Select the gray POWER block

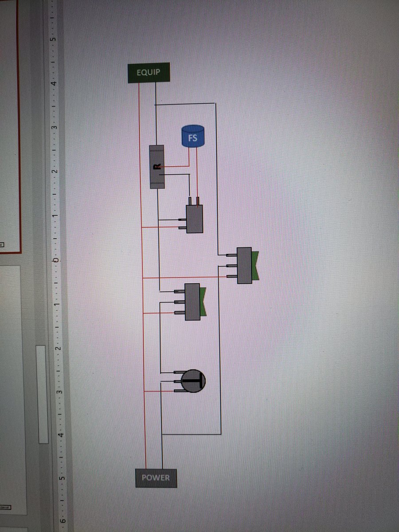tap(156, 478)
